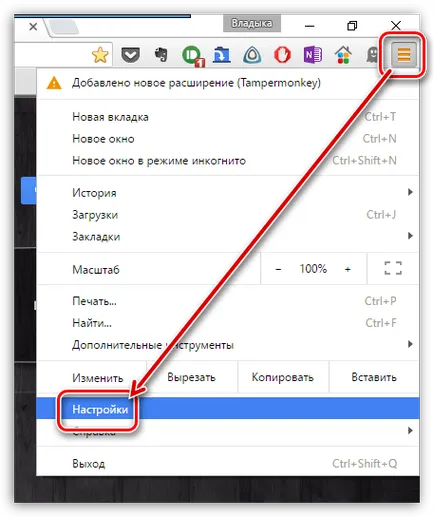Select Добавлено новое расширение (Tampermonkey) notice
Screen dimensions: 434x517
(x=227, y=83)
